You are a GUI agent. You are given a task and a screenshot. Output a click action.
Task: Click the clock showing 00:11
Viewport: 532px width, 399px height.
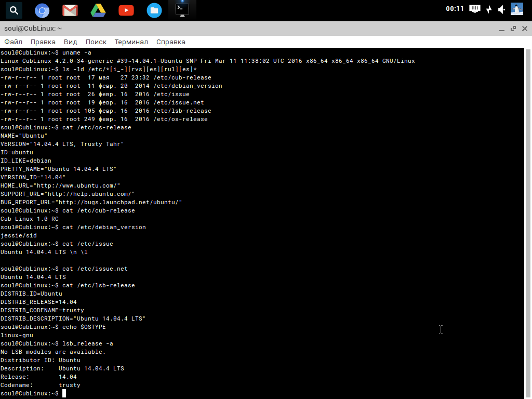pyautogui.click(x=455, y=9)
